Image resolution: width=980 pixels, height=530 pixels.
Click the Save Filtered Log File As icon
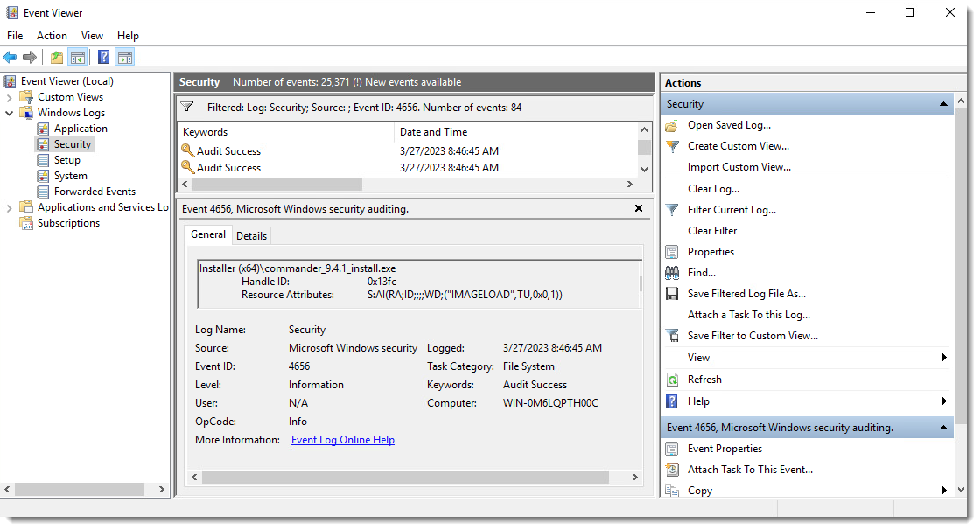(671, 293)
